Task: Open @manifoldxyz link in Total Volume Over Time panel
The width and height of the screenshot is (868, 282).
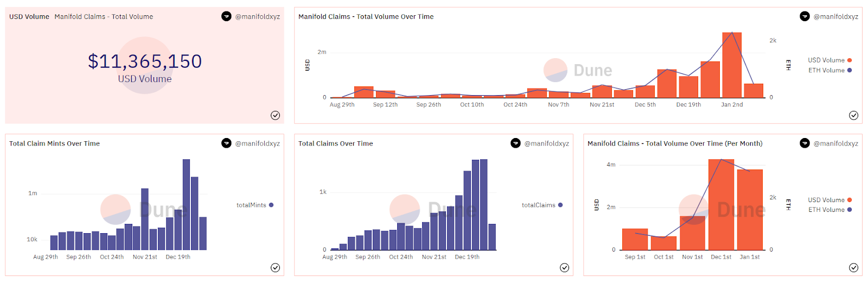Action: [835, 16]
